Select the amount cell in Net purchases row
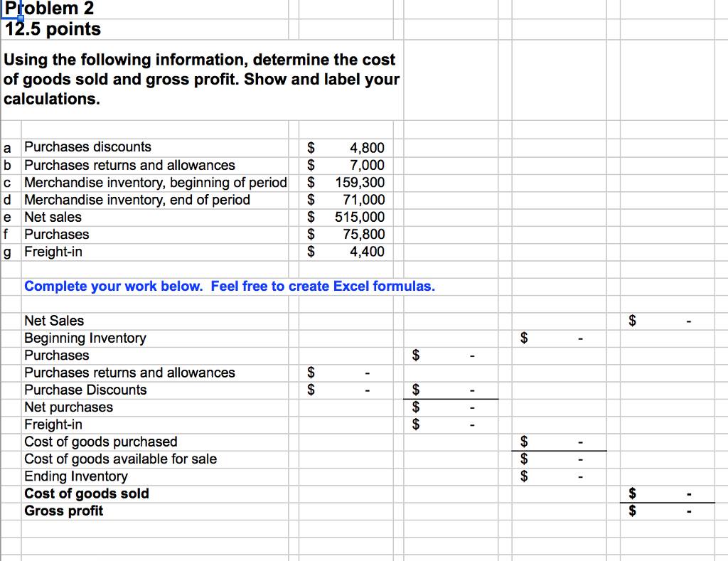Viewport: 728px width, 561px height. [x=451, y=407]
